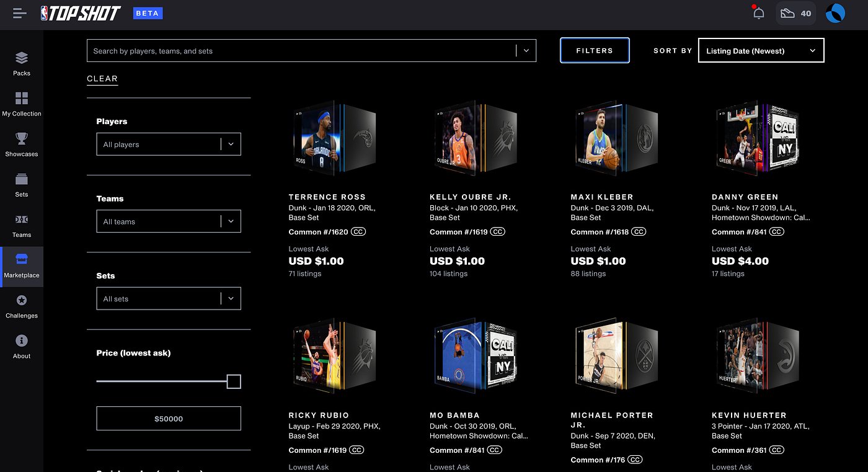
Task: Go to Packs in the sidebar
Action: [22, 64]
